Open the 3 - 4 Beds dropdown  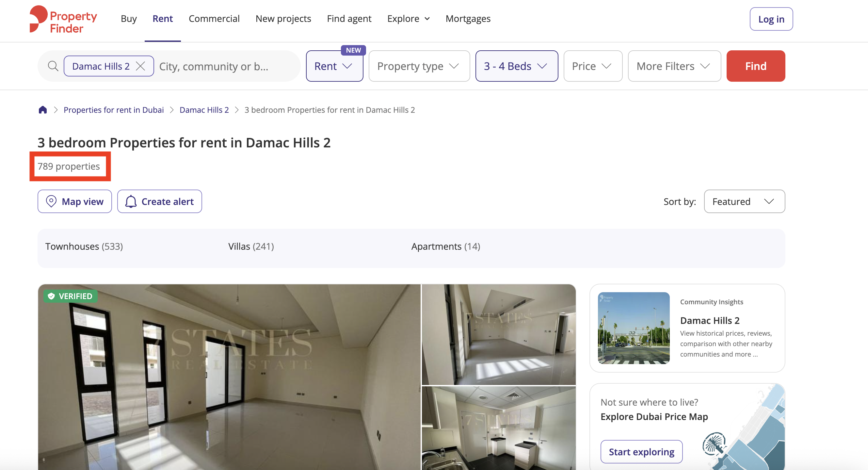pos(517,66)
